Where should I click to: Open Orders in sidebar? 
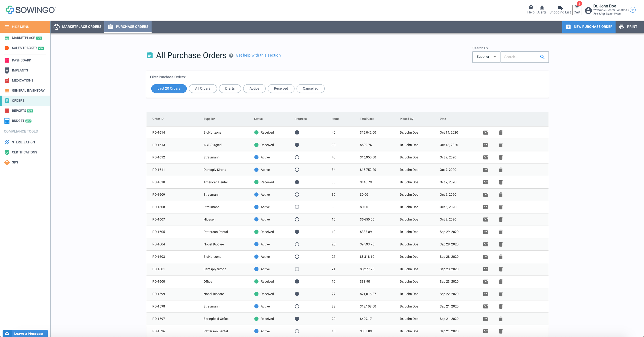pos(25,101)
